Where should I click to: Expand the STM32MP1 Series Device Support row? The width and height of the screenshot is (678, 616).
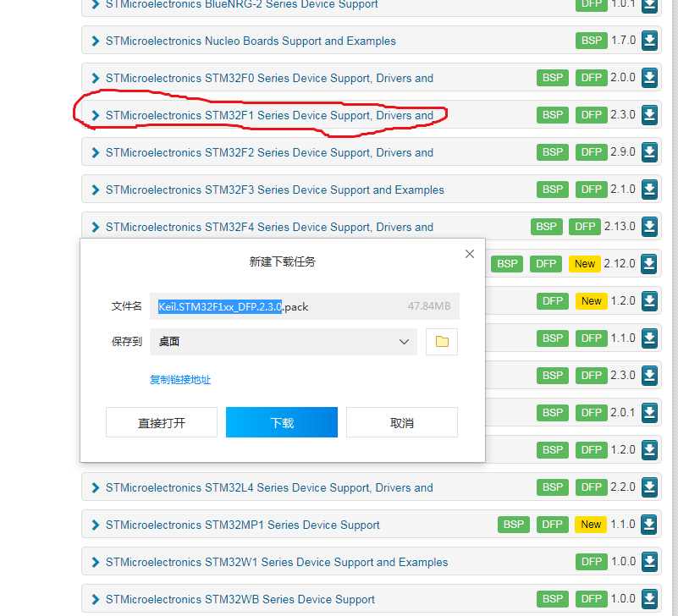[96, 525]
